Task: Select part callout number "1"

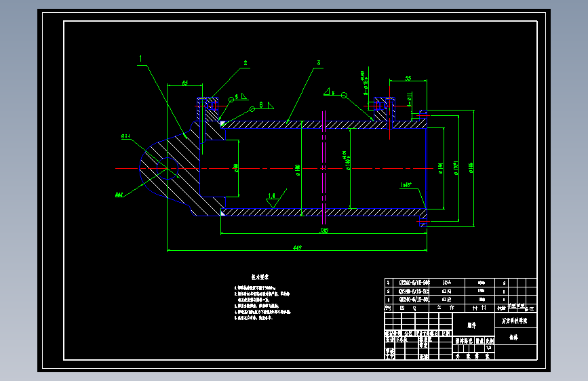Action: pyautogui.click(x=140, y=58)
